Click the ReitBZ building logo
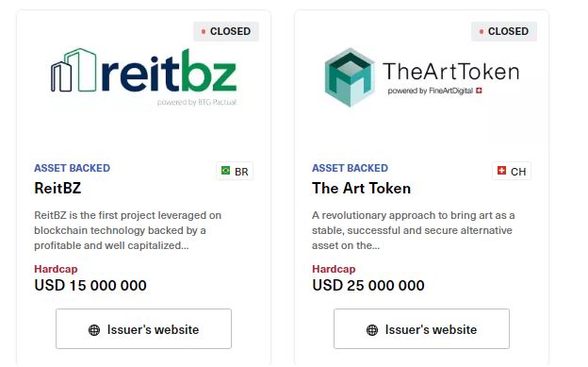The image size is (588, 367). 73,70
